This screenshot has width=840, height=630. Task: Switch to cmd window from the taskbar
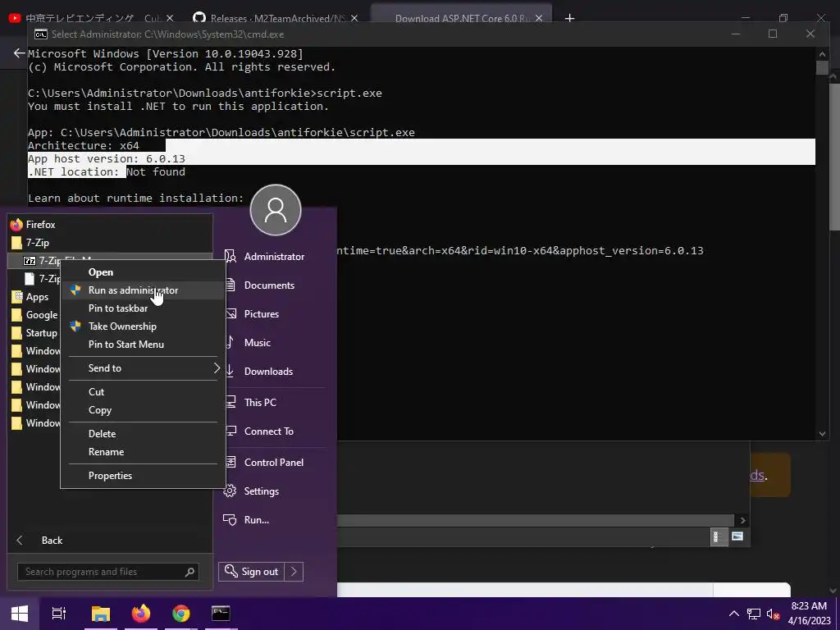coord(221,614)
